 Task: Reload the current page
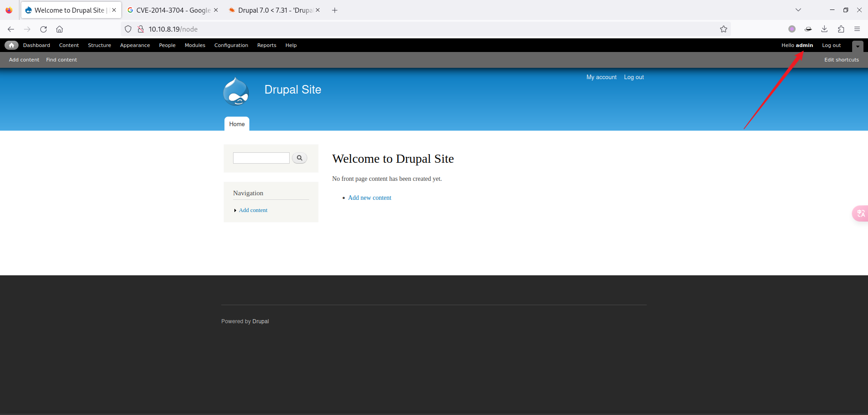pos(43,29)
